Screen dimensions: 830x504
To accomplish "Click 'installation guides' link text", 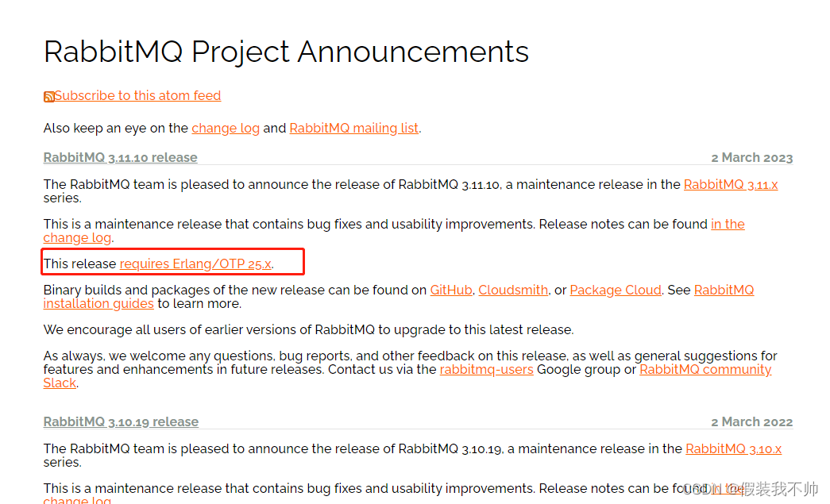I will coord(98,303).
